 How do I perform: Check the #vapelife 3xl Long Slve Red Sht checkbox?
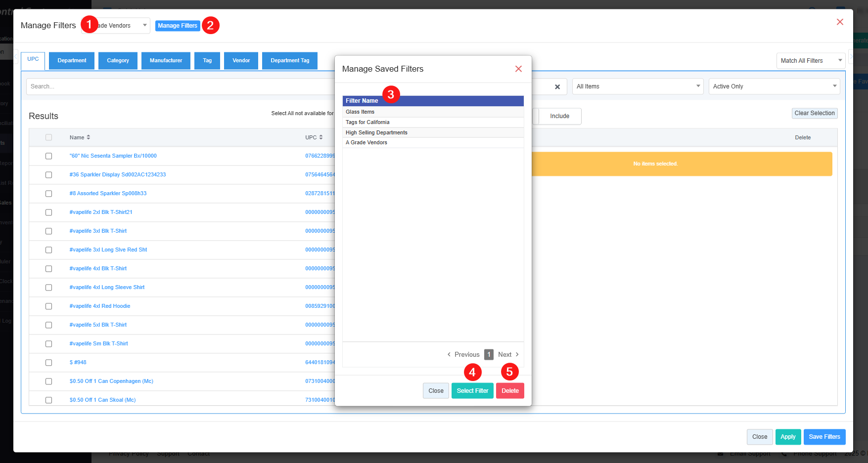tap(48, 250)
